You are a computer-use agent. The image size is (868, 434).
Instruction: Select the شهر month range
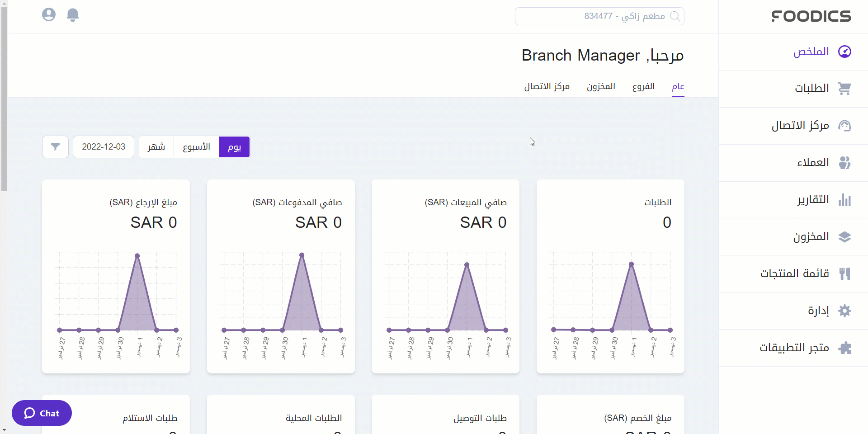(x=156, y=147)
